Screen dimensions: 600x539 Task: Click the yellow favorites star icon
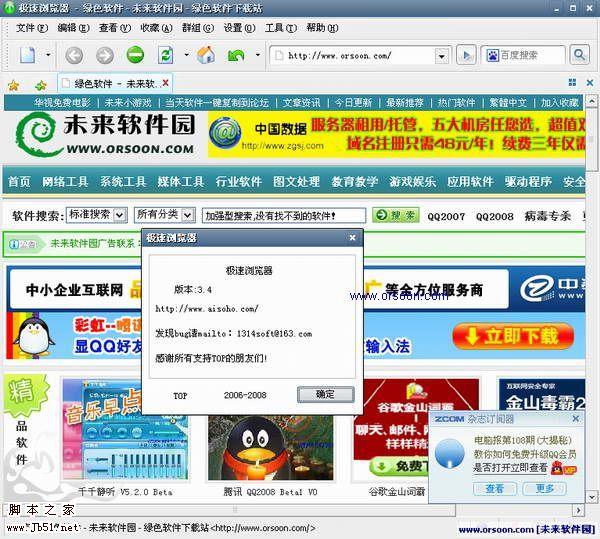click(x=13, y=85)
